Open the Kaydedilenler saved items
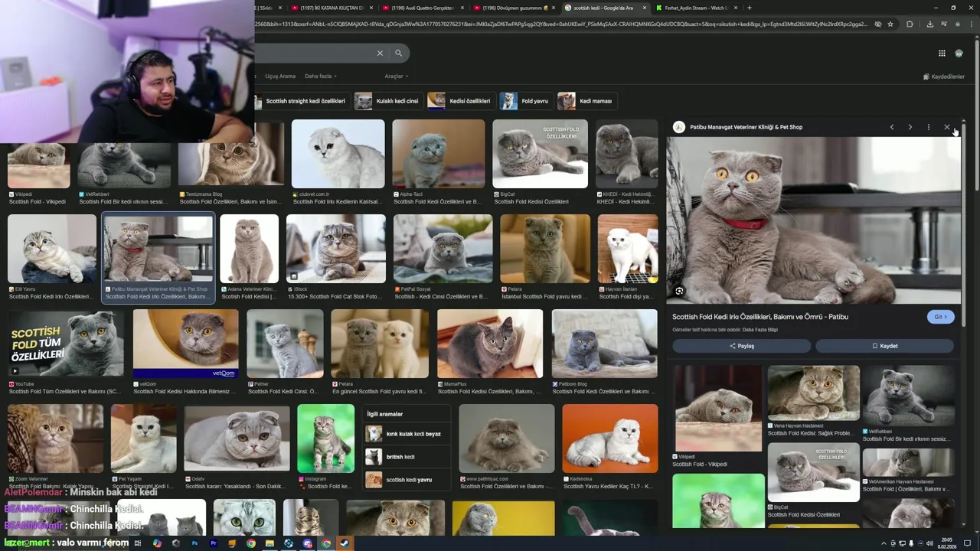Screen dimensions: 980x551 [x=943, y=77]
